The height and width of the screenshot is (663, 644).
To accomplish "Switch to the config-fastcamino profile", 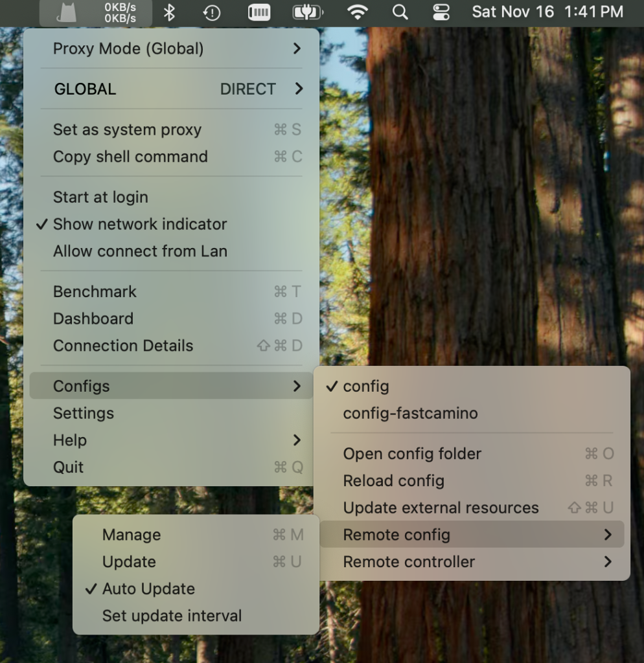I will point(410,413).
